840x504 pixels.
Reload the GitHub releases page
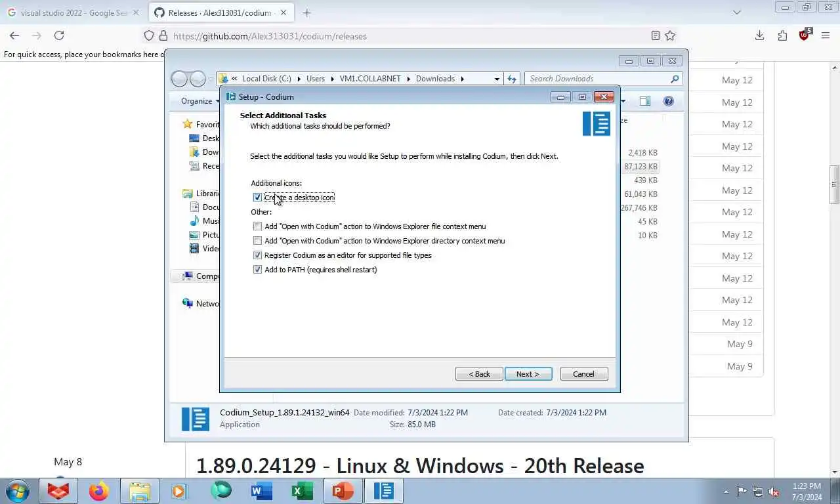coord(59,35)
